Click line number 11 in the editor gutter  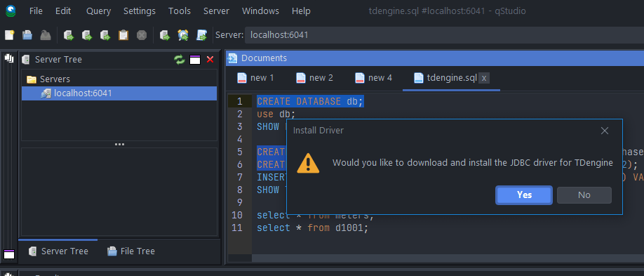237,228
